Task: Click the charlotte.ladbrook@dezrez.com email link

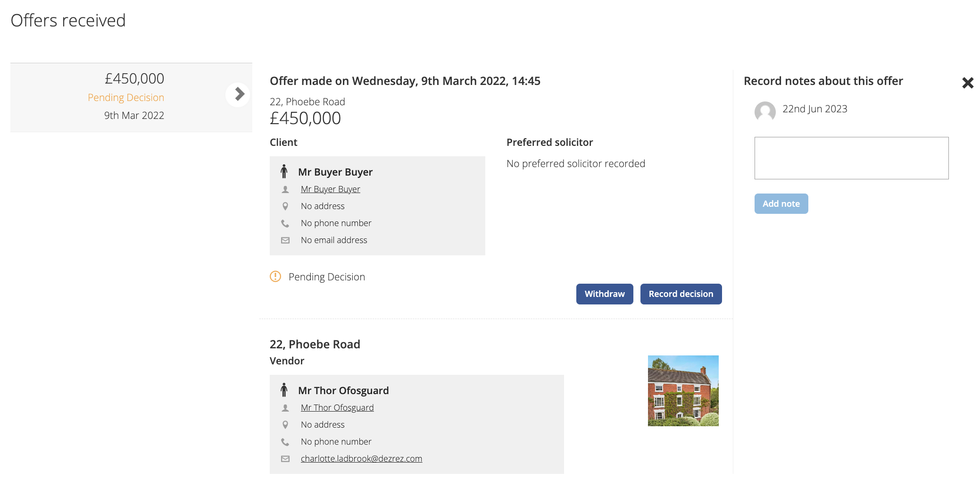Action: pyautogui.click(x=361, y=459)
